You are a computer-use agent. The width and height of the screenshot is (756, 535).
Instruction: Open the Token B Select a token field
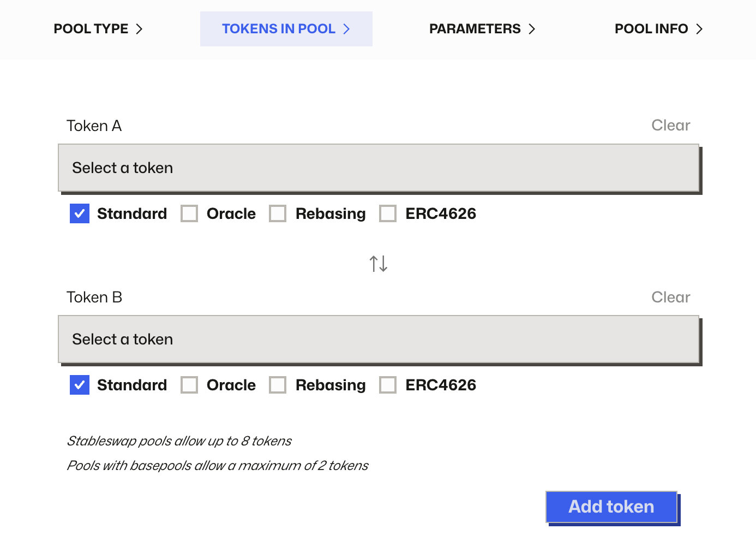point(379,339)
